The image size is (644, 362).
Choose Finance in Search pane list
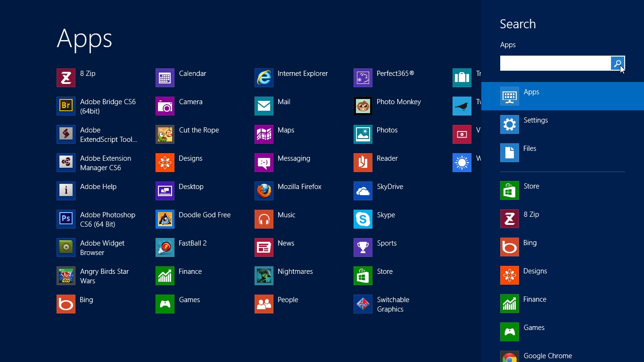pyautogui.click(x=562, y=304)
